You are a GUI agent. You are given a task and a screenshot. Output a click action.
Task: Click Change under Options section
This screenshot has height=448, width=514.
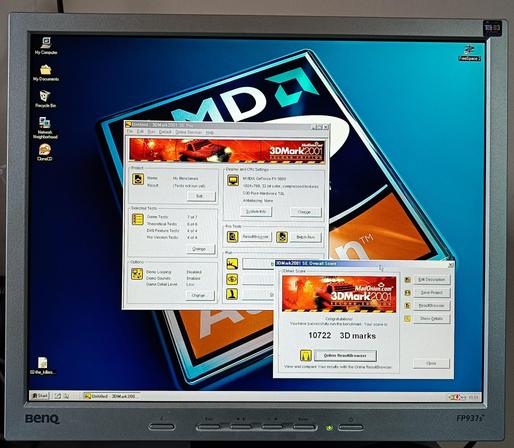pyautogui.click(x=200, y=295)
